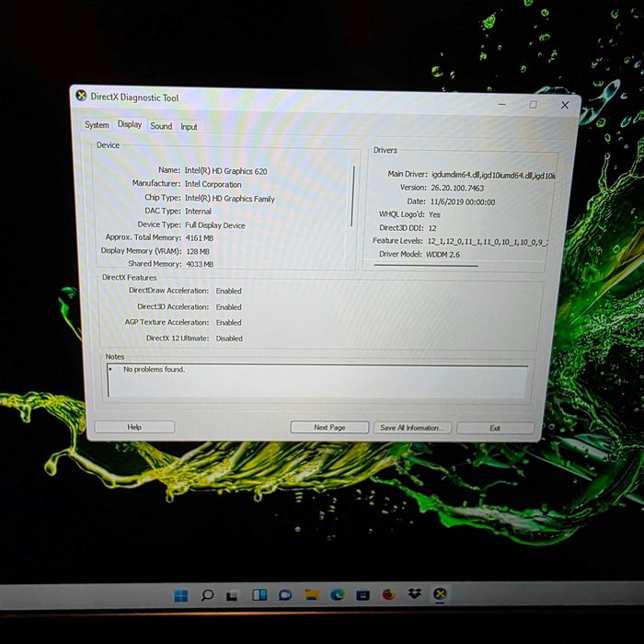The height and width of the screenshot is (644, 644).
Task: Click the Device list vertical scrollbar
Action: coord(352,196)
